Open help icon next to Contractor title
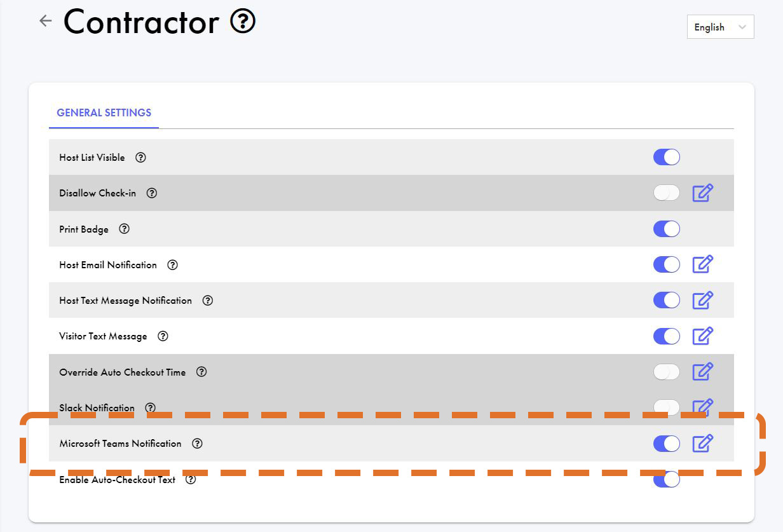This screenshot has height=532, width=783. pos(243,22)
